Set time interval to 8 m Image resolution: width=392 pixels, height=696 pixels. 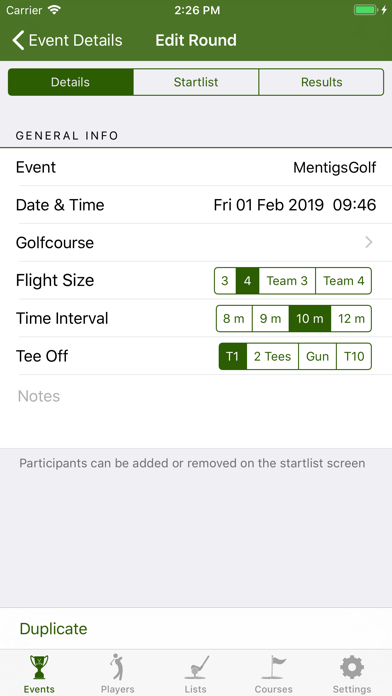pyautogui.click(x=234, y=318)
